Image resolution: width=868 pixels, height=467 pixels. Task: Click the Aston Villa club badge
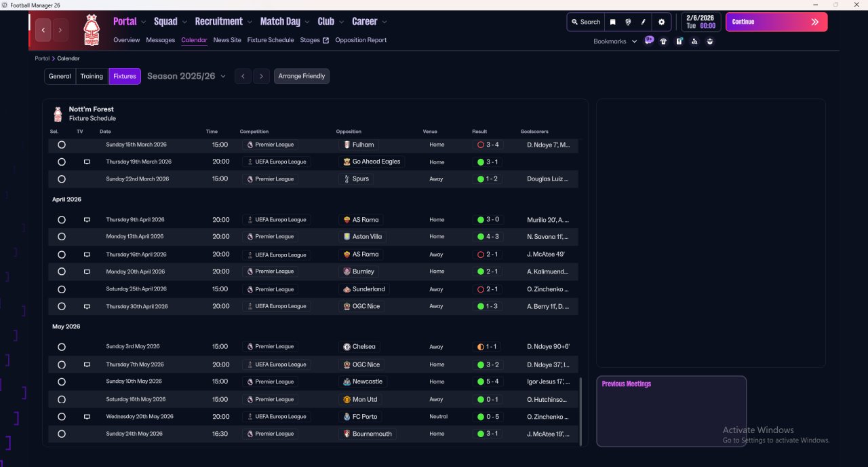pyautogui.click(x=347, y=237)
